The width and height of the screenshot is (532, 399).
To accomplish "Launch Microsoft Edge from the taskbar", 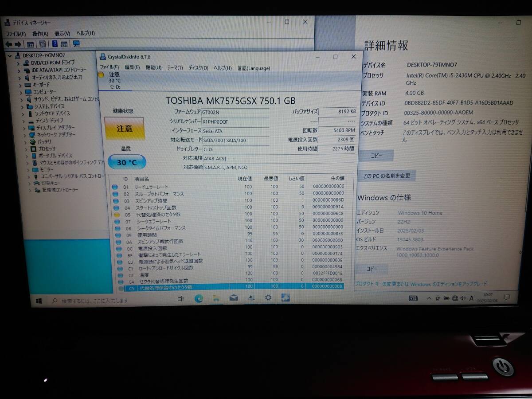I will (199, 298).
